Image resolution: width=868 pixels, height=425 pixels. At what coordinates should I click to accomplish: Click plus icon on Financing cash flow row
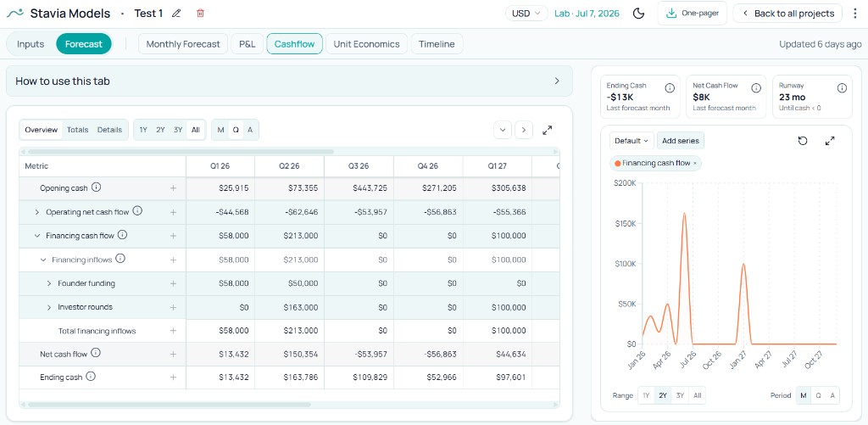[173, 236]
